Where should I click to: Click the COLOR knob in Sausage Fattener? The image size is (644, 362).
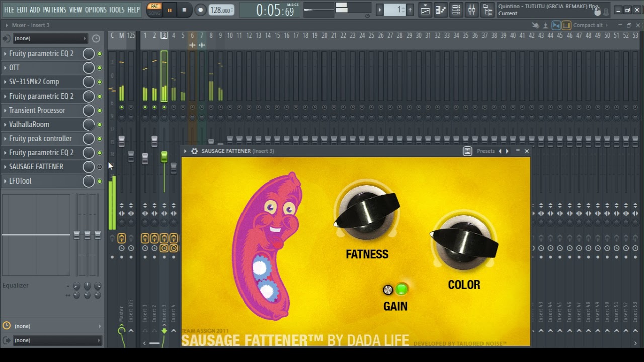coord(464,243)
